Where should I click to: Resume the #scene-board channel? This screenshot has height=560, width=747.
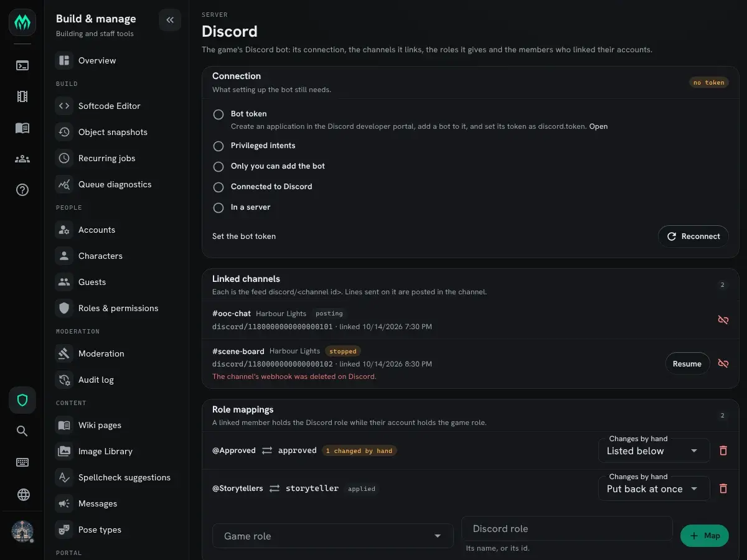[687, 364]
